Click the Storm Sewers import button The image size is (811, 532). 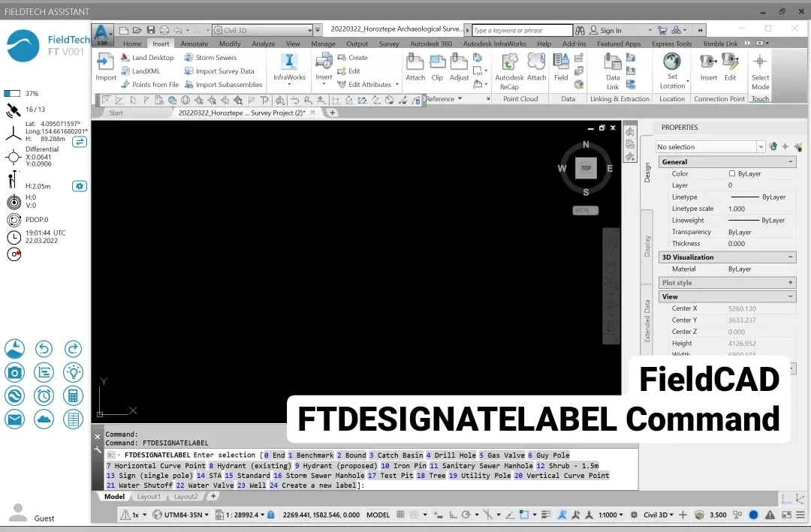pos(210,57)
